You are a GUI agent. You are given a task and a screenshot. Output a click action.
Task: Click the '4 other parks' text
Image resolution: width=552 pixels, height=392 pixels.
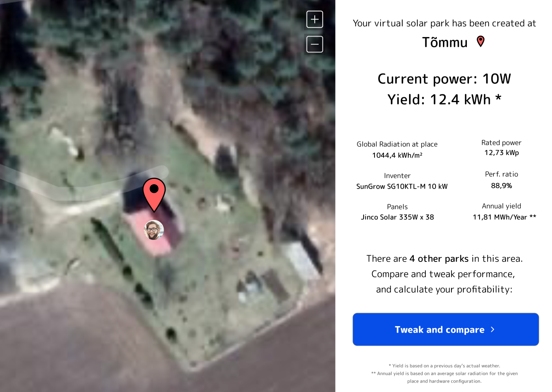[x=439, y=259]
